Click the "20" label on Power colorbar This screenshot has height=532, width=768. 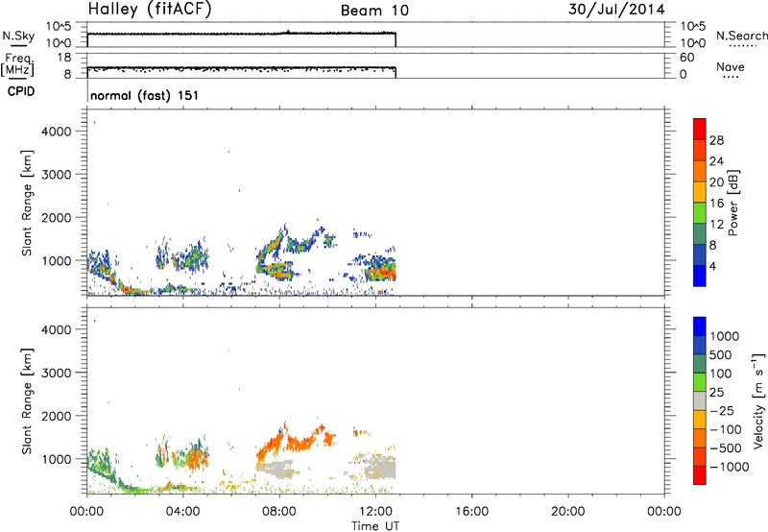[716, 182]
